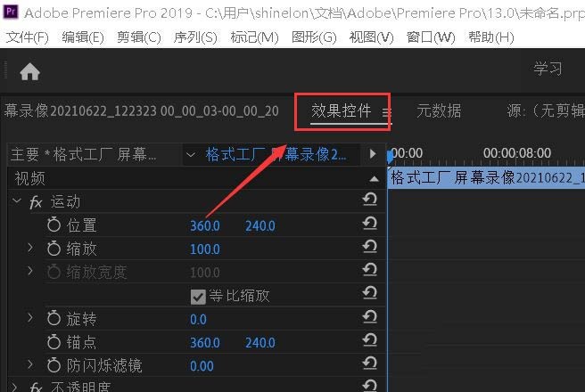Image resolution: width=585 pixels, height=392 pixels.
Task: Reset the 位置 parameter values
Action: (369, 225)
